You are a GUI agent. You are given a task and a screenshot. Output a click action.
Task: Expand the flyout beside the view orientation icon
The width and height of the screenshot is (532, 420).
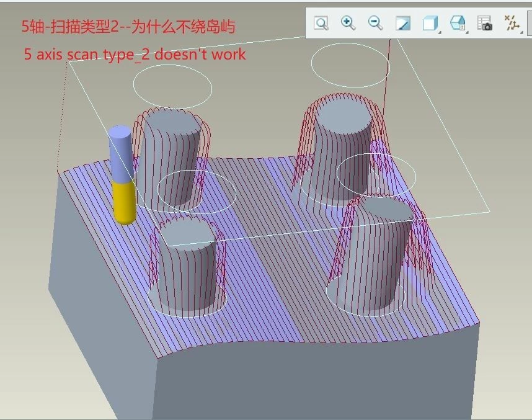[x=466, y=33]
